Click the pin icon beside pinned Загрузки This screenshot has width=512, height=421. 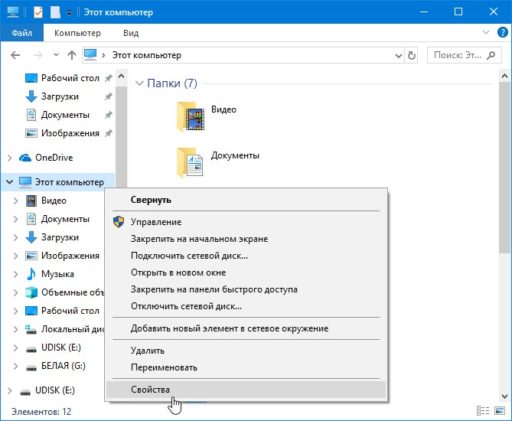pyautogui.click(x=108, y=97)
